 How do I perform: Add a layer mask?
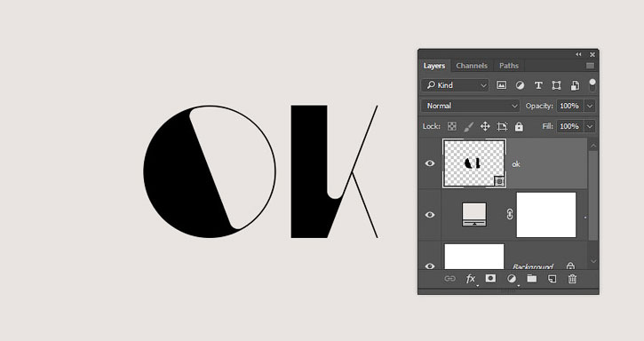[x=490, y=279]
